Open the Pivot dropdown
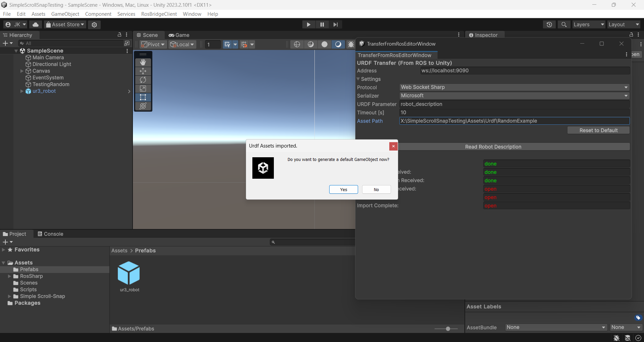This screenshot has width=644, height=342. click(153, 44)
